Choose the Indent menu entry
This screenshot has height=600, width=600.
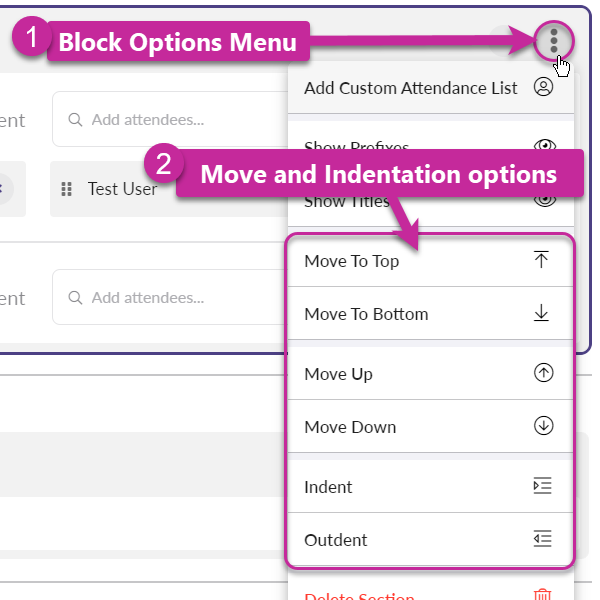click(x=329, y=487)
